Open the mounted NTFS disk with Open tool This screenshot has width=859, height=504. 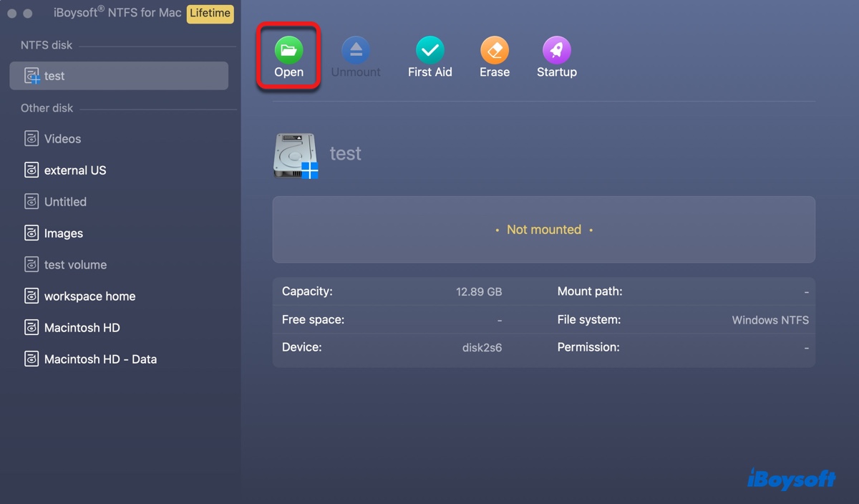pos(288,57)
